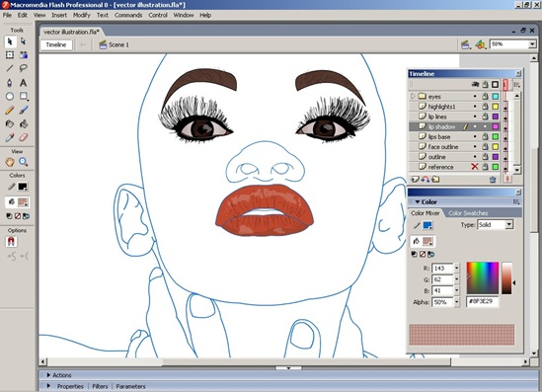The height and width of the screenshot is (392, 542).
Task: Select the Lasso tool
Action: (x=23, y=68)
